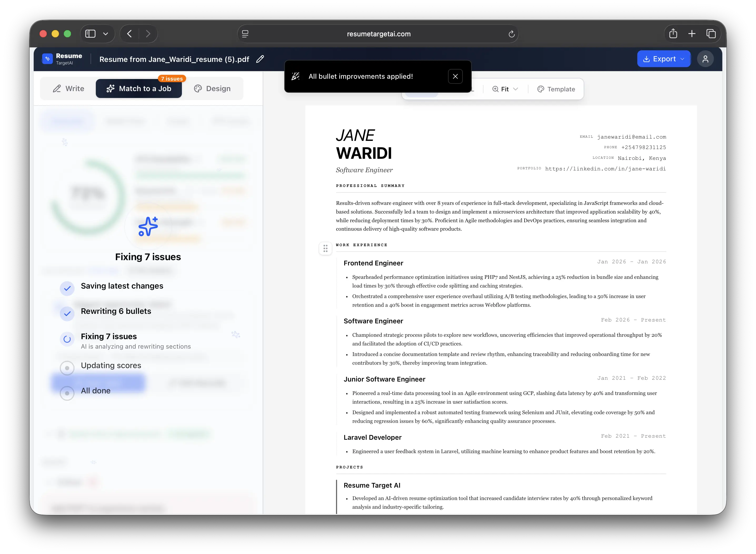Screen dimensions: 756x554
Task: Click the zoom magnifier icon beside Fit
Action: click(x=495, y=89)
